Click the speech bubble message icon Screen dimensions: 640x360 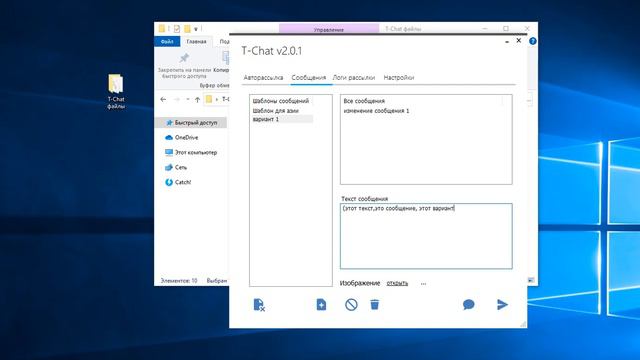469,304
